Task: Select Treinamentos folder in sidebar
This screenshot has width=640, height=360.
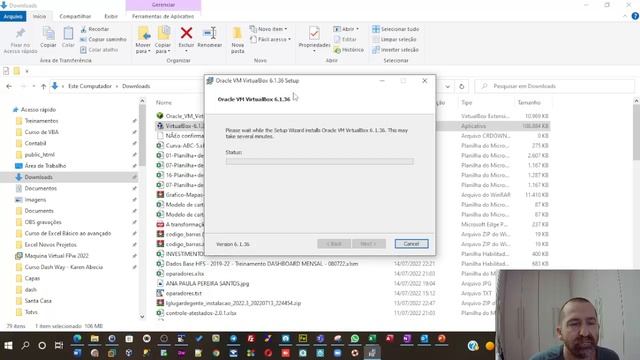Action: point(41,121)
